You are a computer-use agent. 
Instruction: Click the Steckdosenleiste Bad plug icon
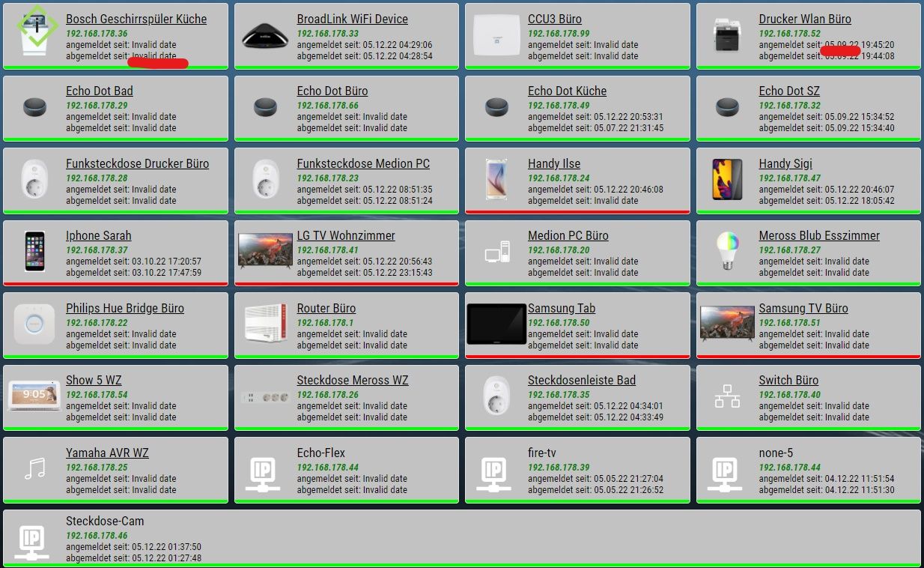coord(496,396)
